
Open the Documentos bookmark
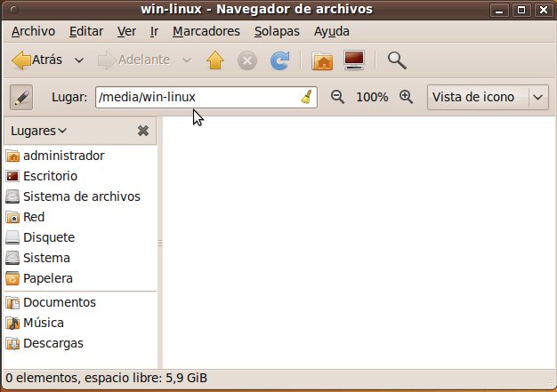[80, 302]
